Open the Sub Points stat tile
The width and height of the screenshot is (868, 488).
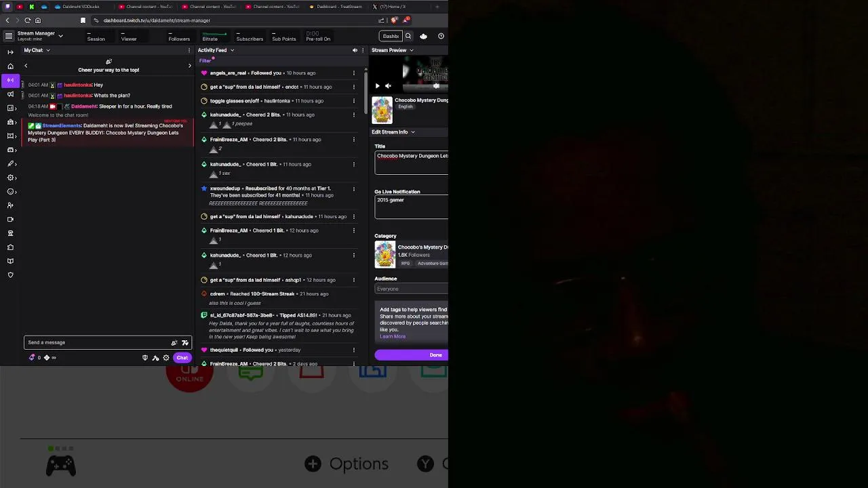pyautogui.click(x=284, y=36)
